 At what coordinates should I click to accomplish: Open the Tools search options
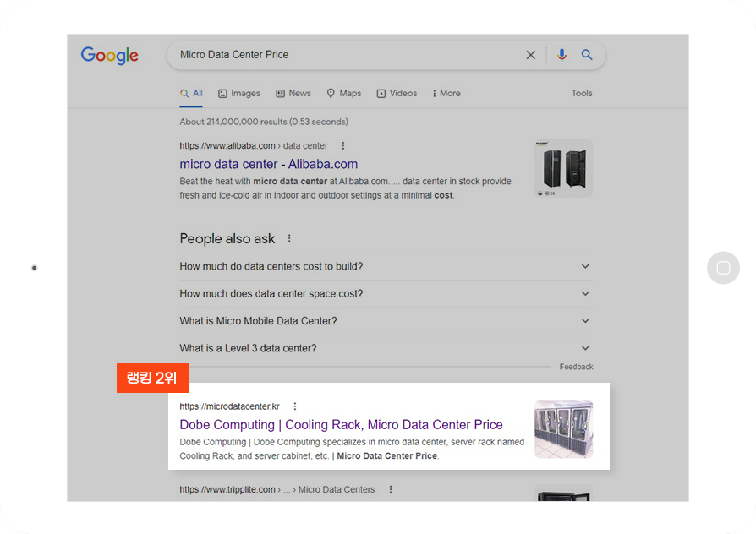[x=582, y=94]
